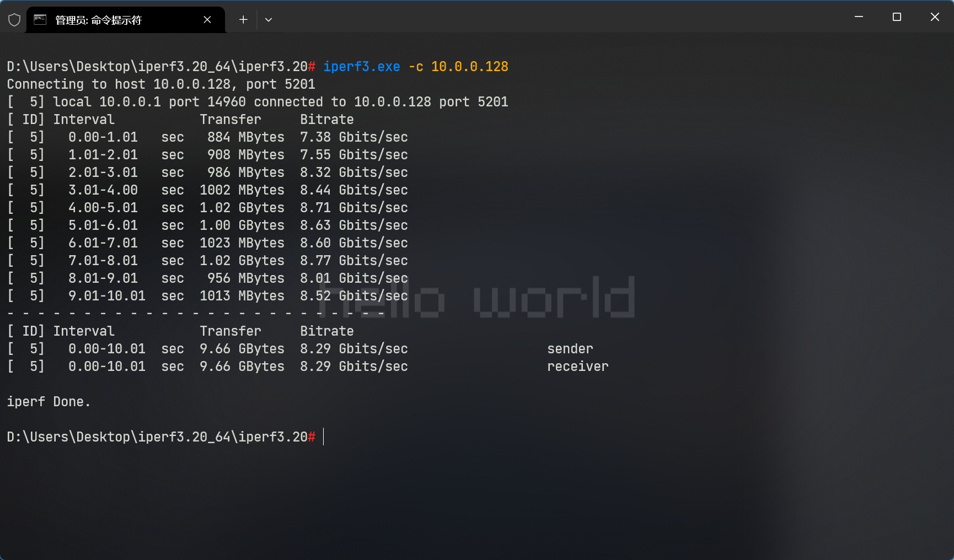Click the 7.38 Gbits/sec bitrate value
The image size is (954, 560).
pos(353,137)
